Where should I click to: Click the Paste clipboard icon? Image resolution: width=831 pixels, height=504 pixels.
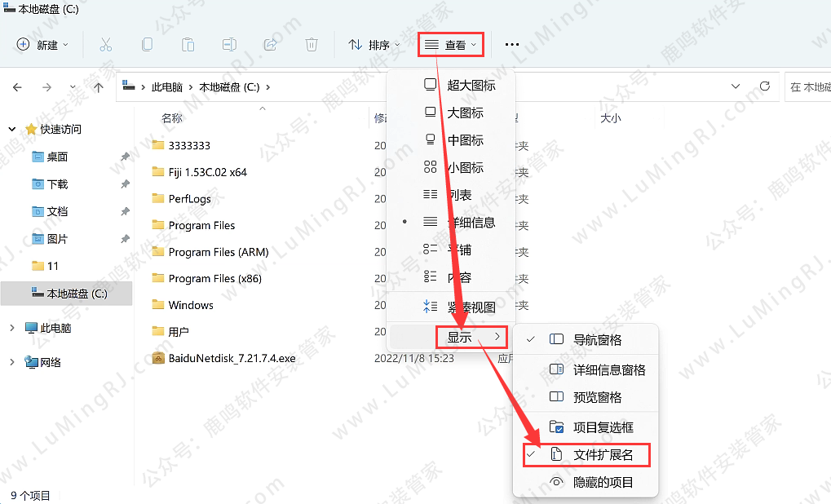[x=188, y=45]
